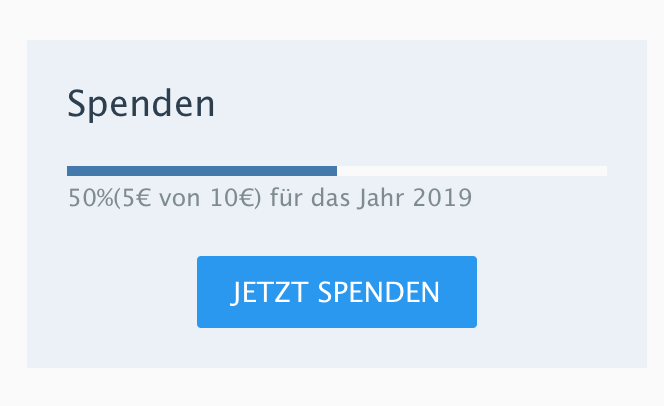
Task: Click the word Jahr in the caption
Action: pyautogui.click(x=380, y=198)
